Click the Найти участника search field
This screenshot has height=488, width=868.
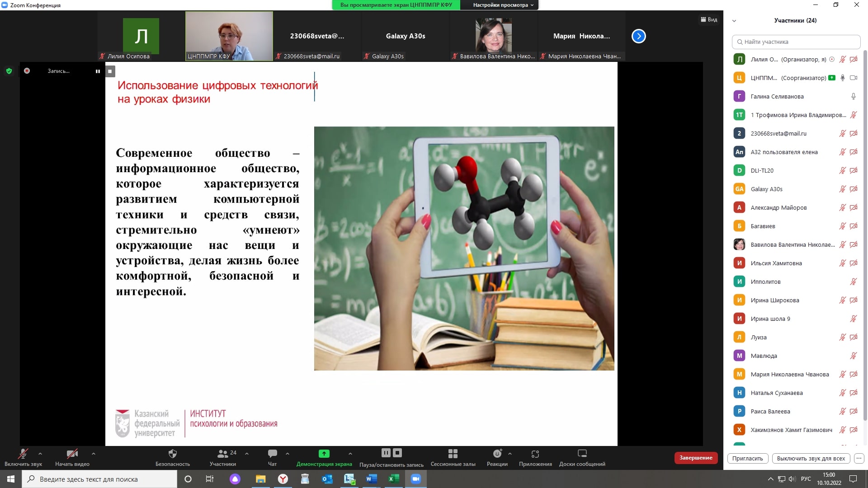point(796,42)
